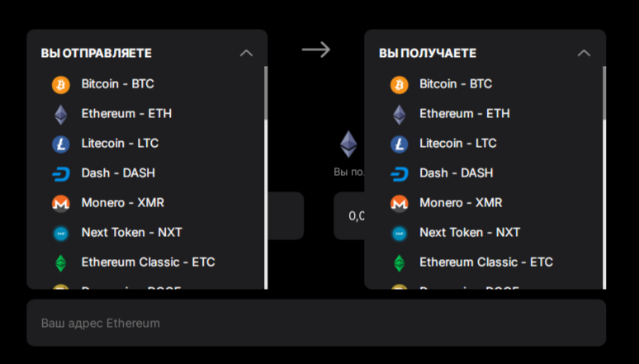Screen dimensions: 639x364
Task: Click the send list scrollbar
Action: (265, 93)
